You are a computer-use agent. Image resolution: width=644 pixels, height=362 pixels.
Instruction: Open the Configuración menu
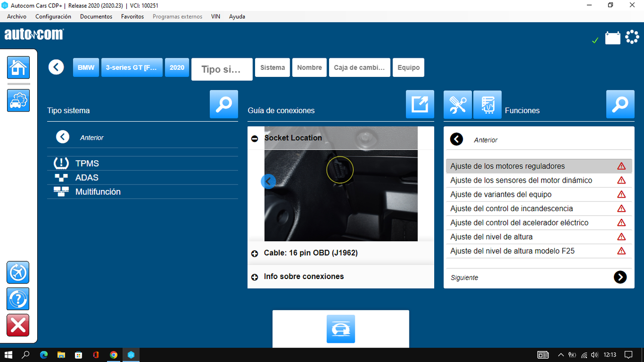[x=53, y=17]
